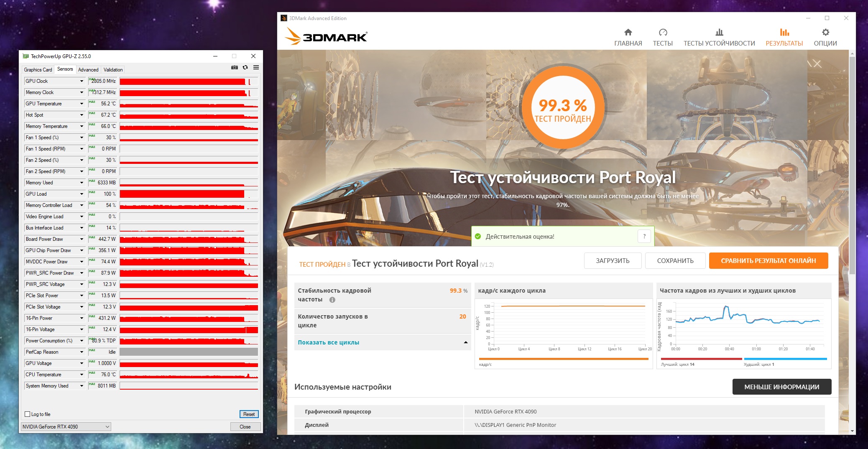
Task: Open the Hot Spot sensor dropdown
Action: pos(82,115)
